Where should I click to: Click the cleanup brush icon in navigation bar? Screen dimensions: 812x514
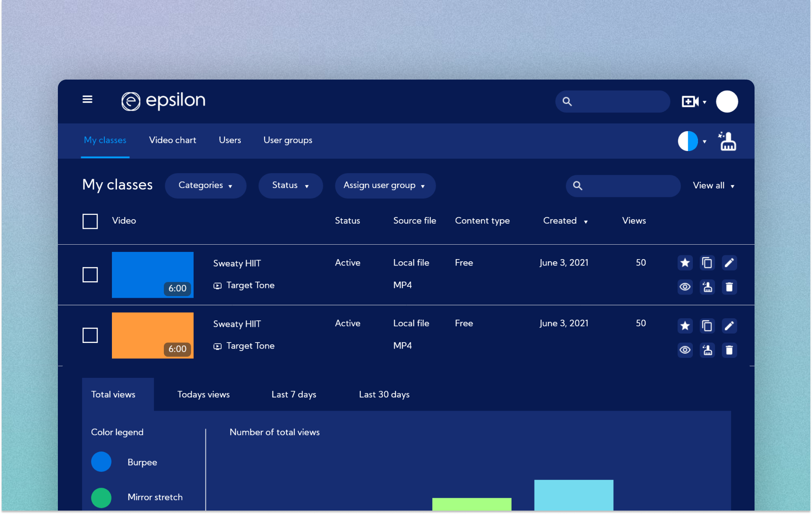click(727, 141)
